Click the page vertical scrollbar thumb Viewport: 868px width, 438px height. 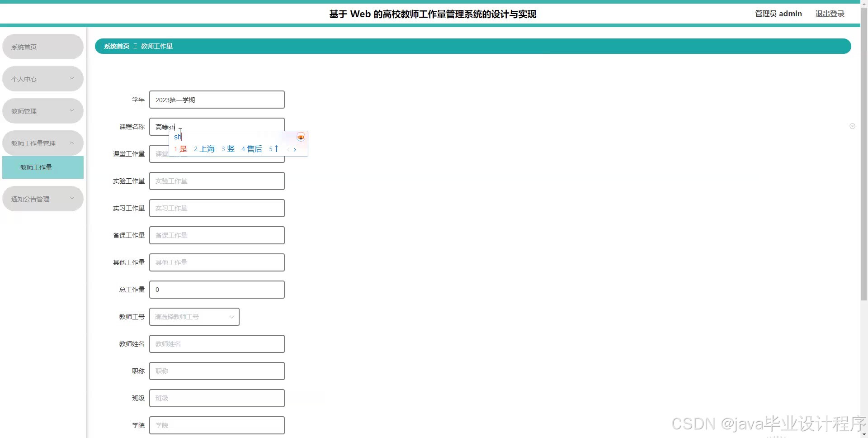pyautogui.click(x=864, y=154)
